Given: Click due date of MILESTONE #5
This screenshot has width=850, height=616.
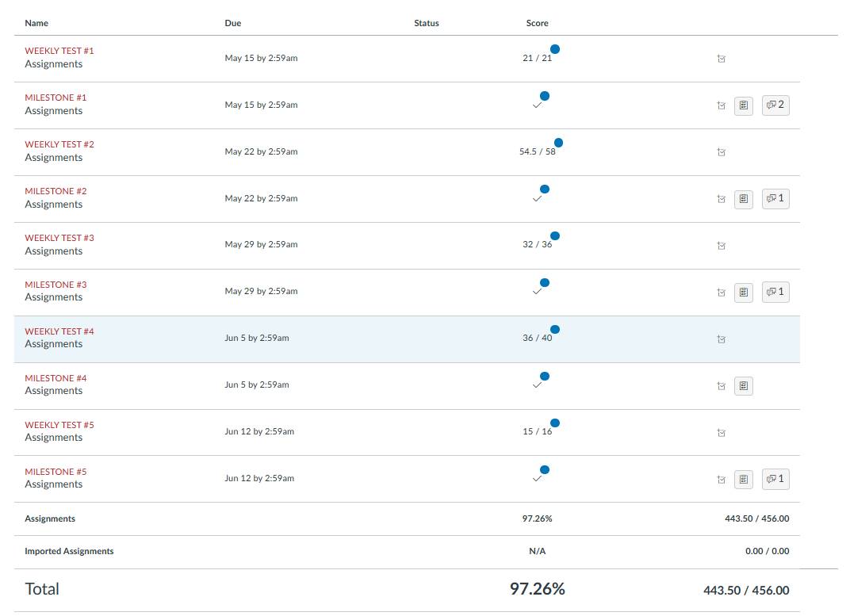Looking at the screenshot, I should point(259,478).
